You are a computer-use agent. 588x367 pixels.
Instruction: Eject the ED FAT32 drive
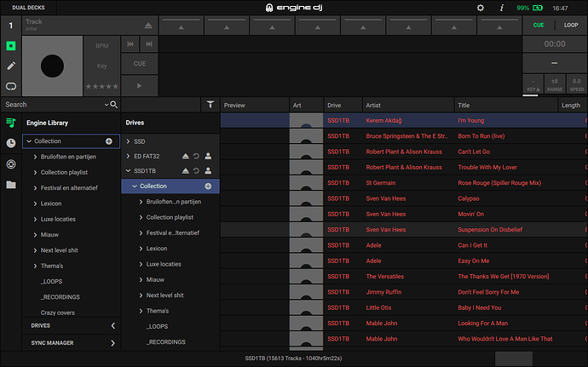pos(185,156)
